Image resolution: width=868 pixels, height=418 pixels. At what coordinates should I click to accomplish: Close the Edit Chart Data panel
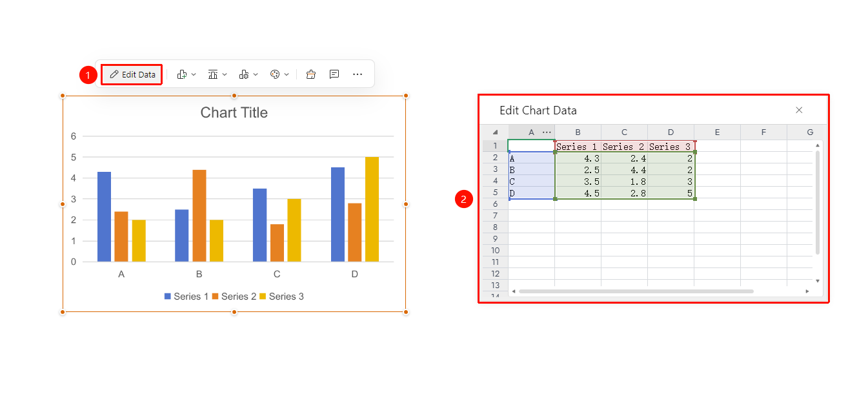(x=799, y=110)
